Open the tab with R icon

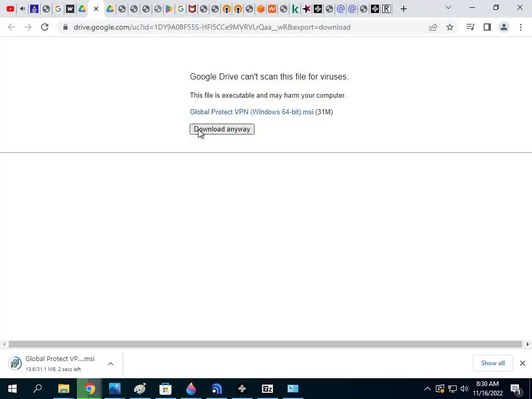point(387,9)
